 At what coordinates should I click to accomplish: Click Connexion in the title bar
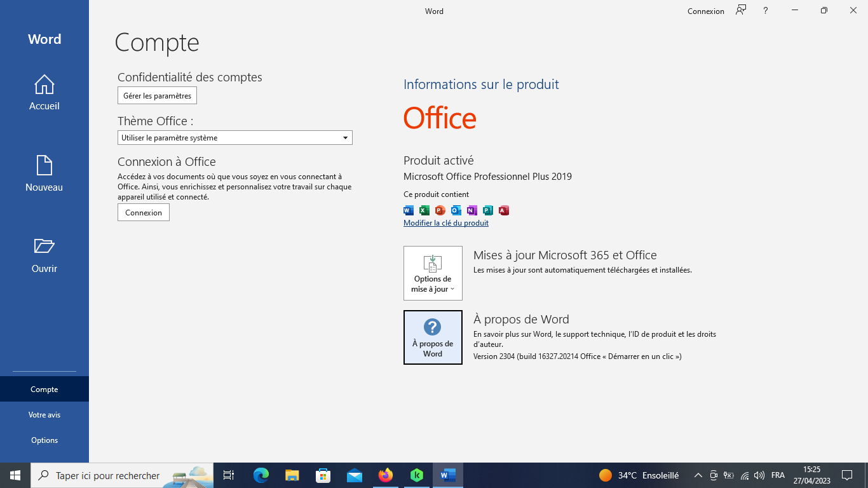pos(706,11)
